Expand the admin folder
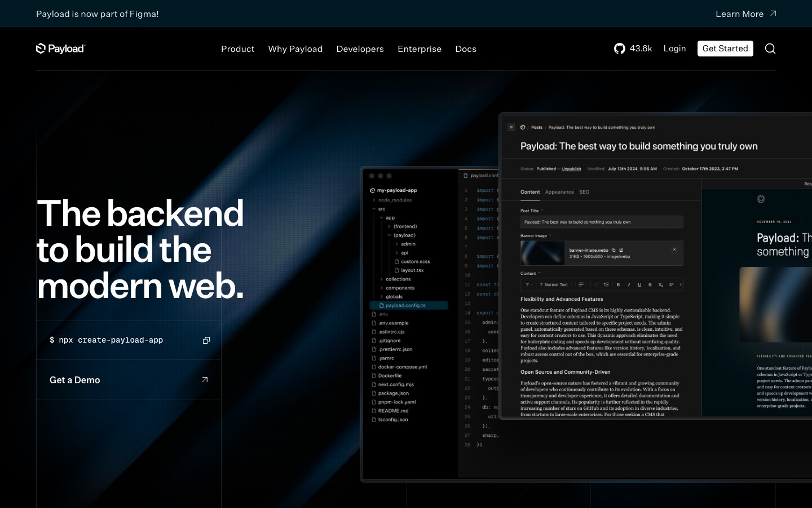 pos(405,244)
